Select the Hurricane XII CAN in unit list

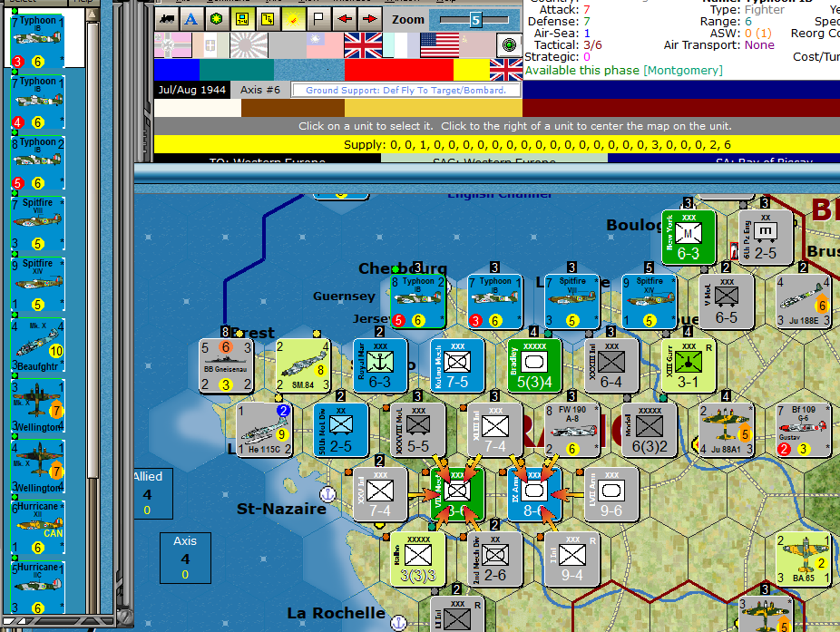pyautogui.click(x=37, y=528)
